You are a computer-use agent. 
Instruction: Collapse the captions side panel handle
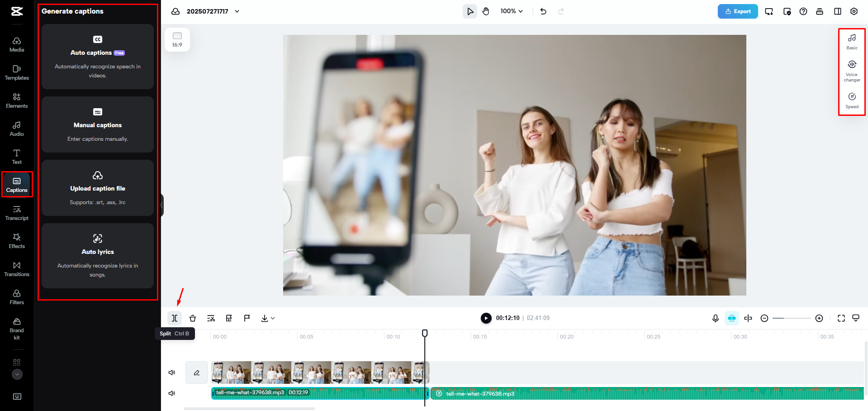[161, 205]
